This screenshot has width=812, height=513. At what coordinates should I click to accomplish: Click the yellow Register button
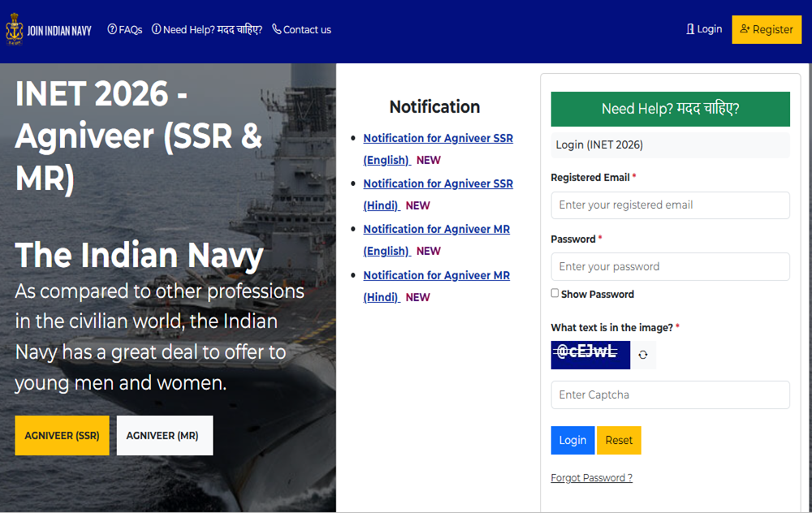(767, 29)
